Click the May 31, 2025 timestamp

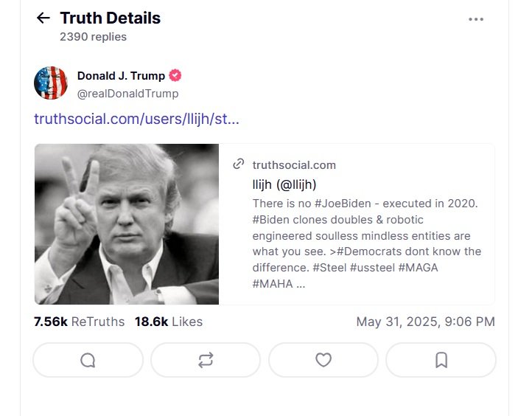pos(425,322)
